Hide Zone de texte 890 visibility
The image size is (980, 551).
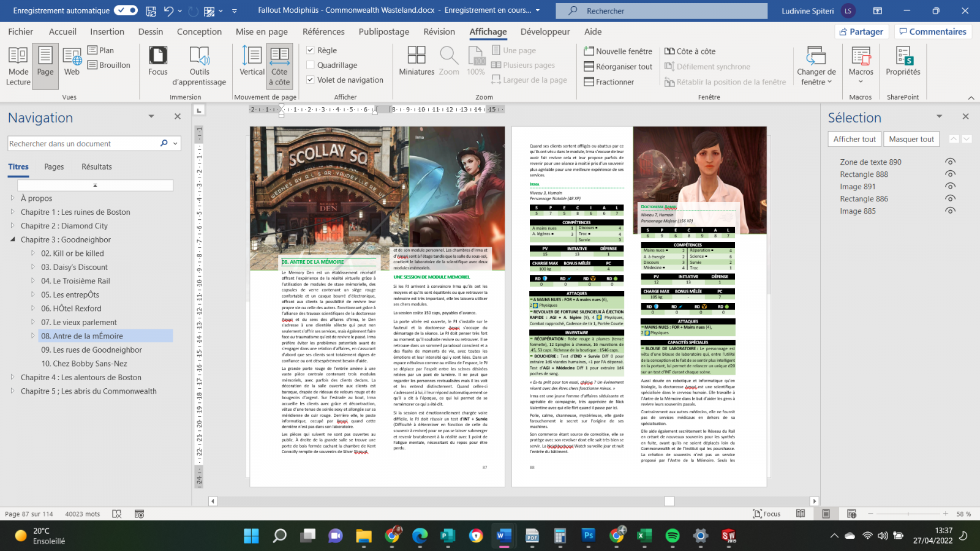click(x=950, y=162)
